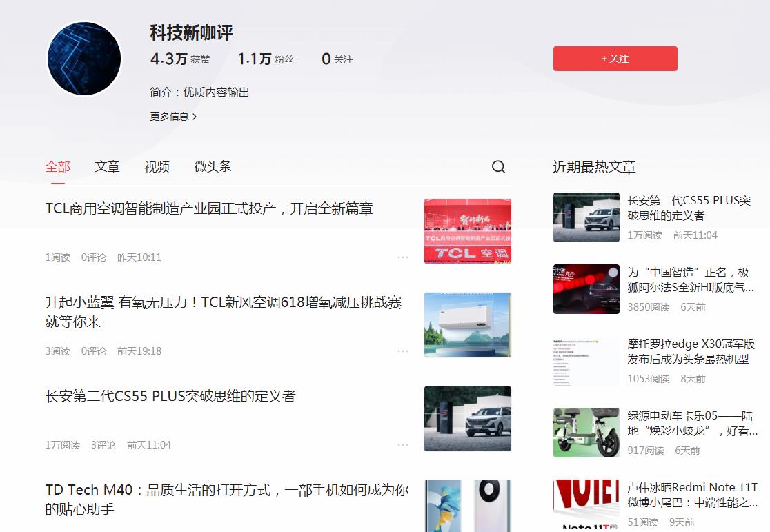The image size is (770, 532).
Task: Open article 升起小蓝翼 有氧无压力
Action: 224,312
